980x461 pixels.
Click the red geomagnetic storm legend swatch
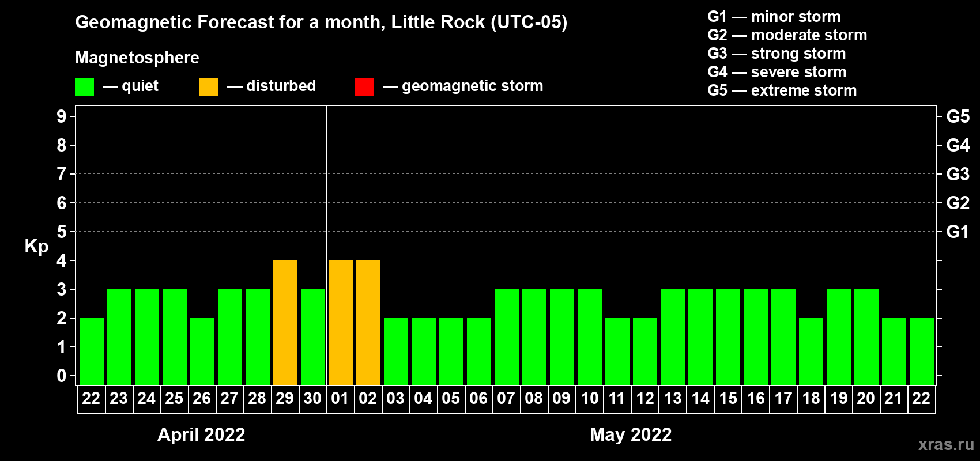(x=364, y=87)
